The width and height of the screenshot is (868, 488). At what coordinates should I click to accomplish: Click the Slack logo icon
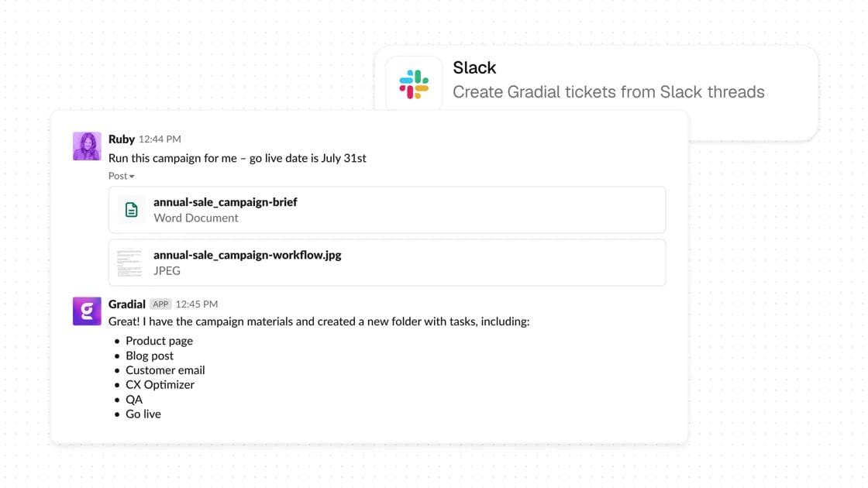click(x=414, y=84)
